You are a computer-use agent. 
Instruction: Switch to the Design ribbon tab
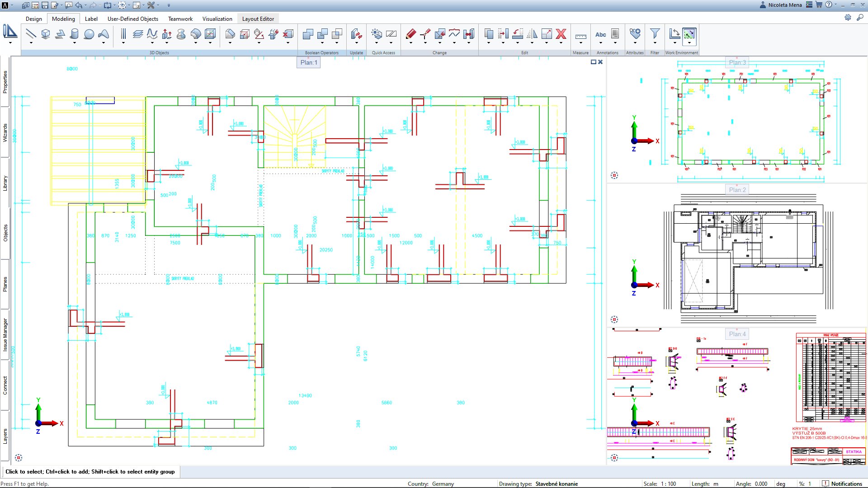33,19
